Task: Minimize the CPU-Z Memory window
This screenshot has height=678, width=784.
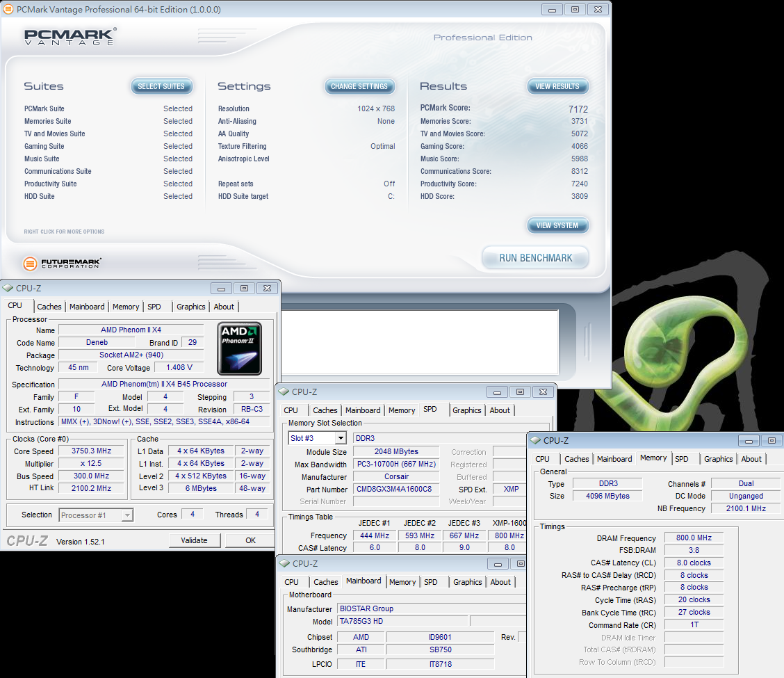Action: (749, 440)
